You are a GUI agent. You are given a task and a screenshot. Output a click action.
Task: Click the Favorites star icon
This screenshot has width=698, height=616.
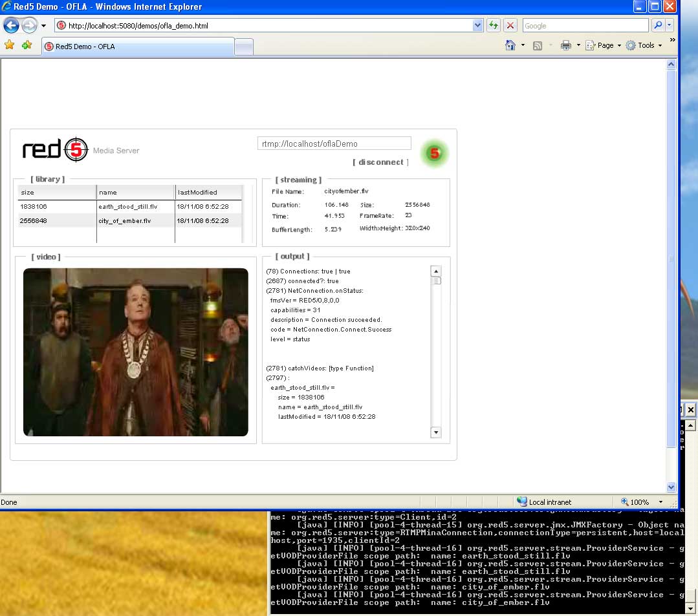point(9,45)
